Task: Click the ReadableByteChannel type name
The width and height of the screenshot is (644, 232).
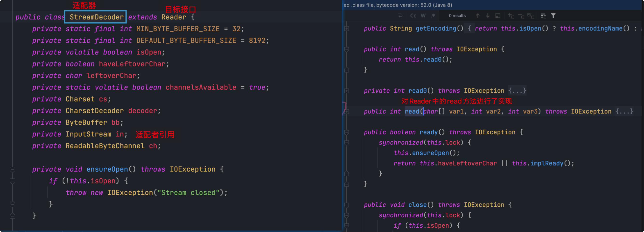Action: [x=105, y=146]
